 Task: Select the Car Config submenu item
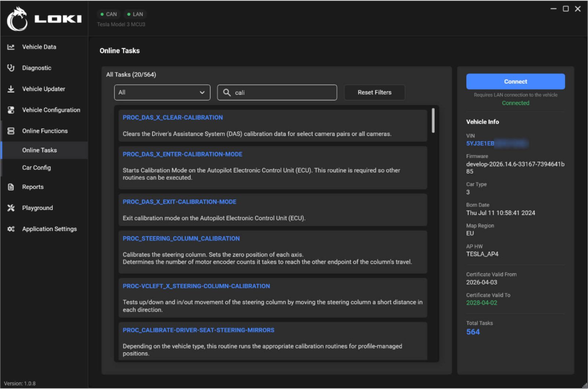(x=44, y=168)
